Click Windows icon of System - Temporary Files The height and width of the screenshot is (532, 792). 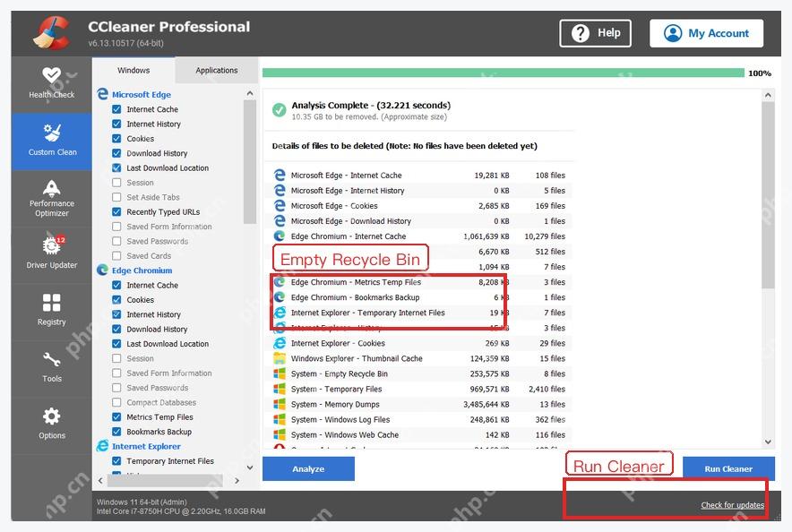[280, 389]
